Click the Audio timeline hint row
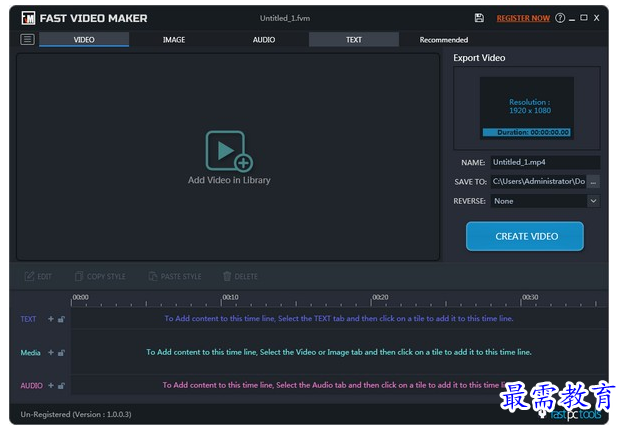 (339, 385)
